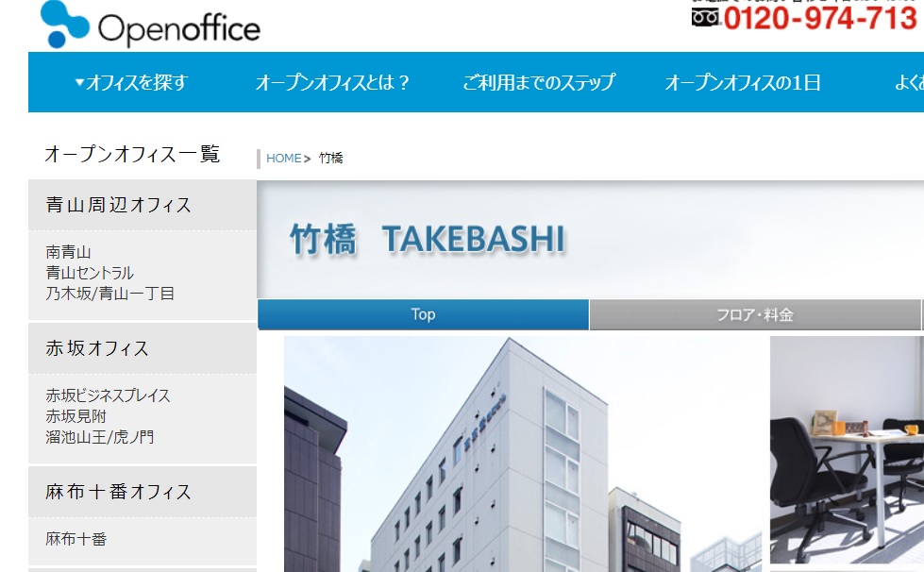Click the toll-free phone icon
This screenshot has height=572, width=924.
pyautogui.click(x=705, y=17)
